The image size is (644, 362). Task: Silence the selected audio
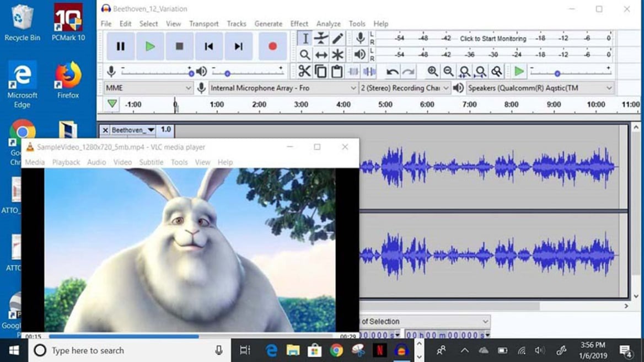(x=369, y=72)
